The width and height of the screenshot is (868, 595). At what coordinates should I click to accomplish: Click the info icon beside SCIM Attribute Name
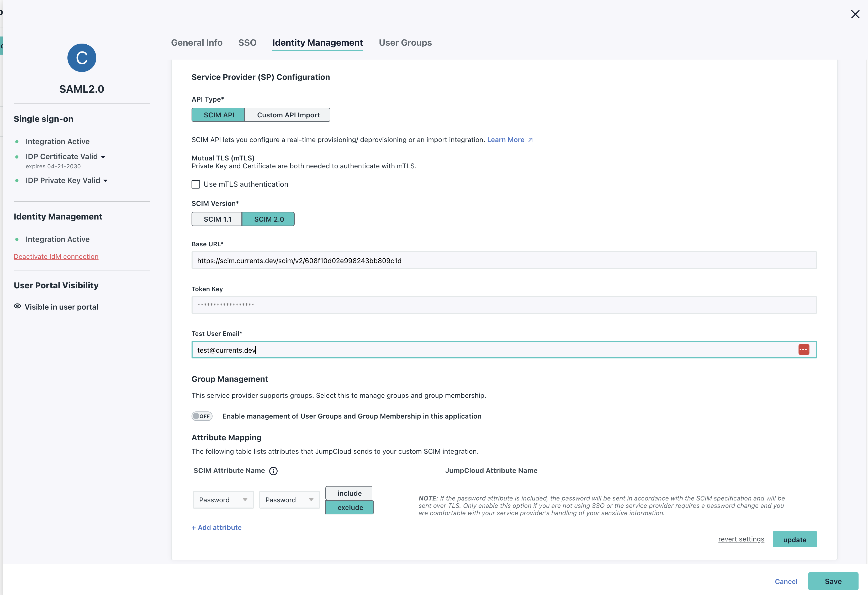coord(273,471)
